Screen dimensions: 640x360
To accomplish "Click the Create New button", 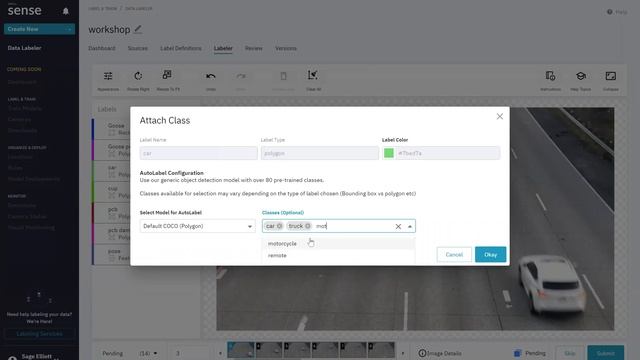I will pos(39,29).
